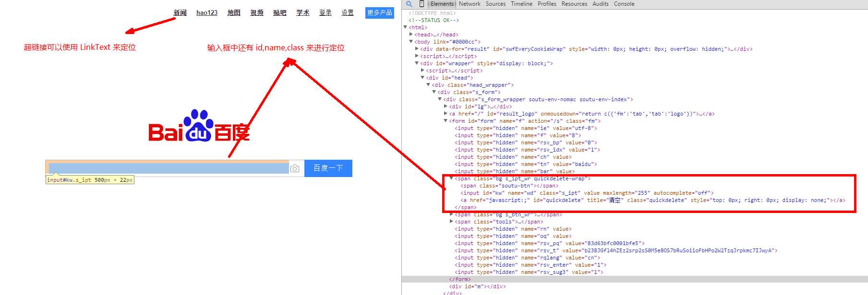This screenshot has width=868, height=295.
Task: Open the hao123 link
Action: [207, 13]
